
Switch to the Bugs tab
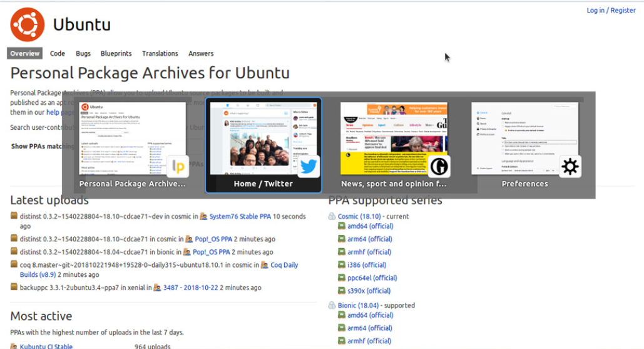pyautogui.click(x=83, y=54)
